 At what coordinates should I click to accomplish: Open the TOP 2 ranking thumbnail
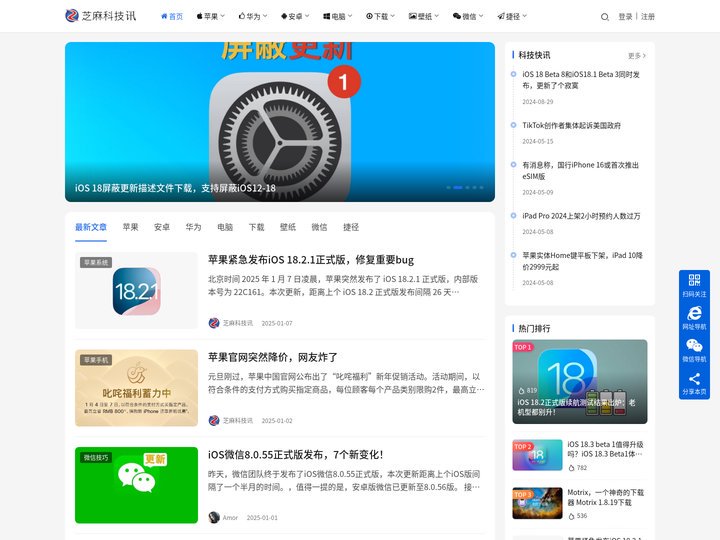click(x=537, y=455)
